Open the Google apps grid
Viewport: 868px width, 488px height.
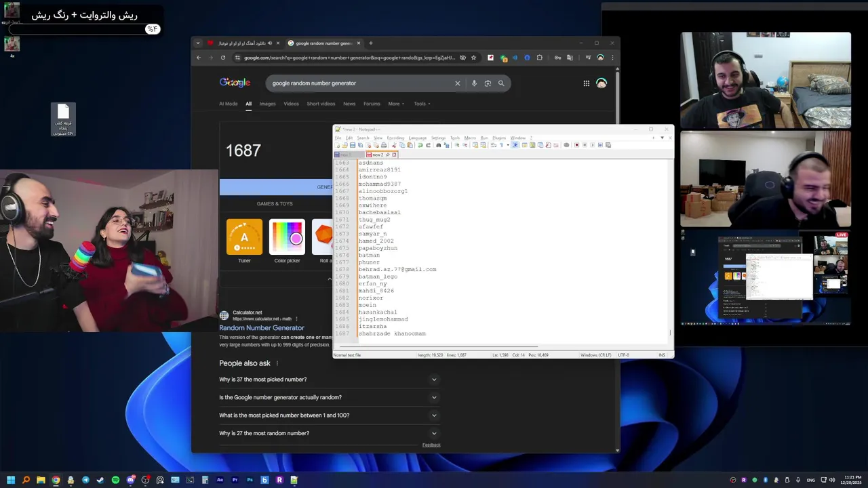tap(587, 83)
